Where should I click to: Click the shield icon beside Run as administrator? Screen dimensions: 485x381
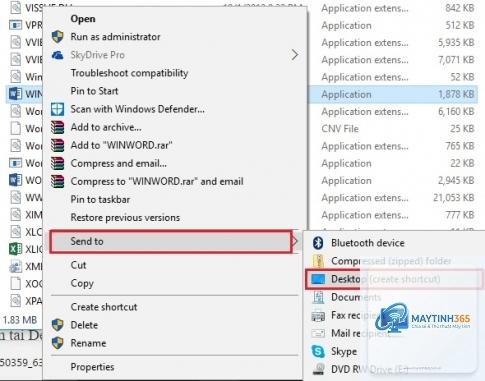(x=57, y=37)
